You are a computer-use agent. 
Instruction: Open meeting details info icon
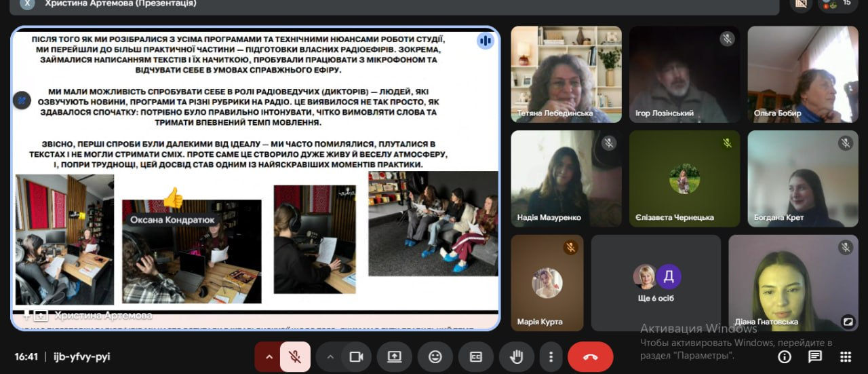tap(785, 357)
